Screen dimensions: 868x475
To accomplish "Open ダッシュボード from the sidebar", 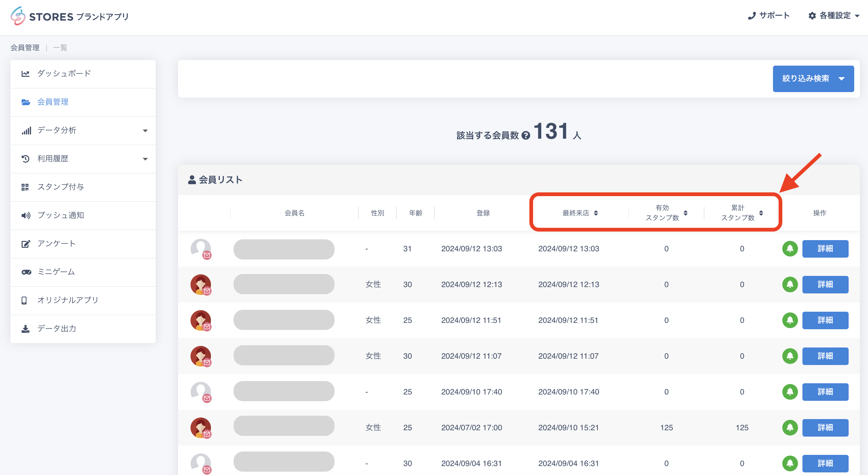I will (64, 73).
